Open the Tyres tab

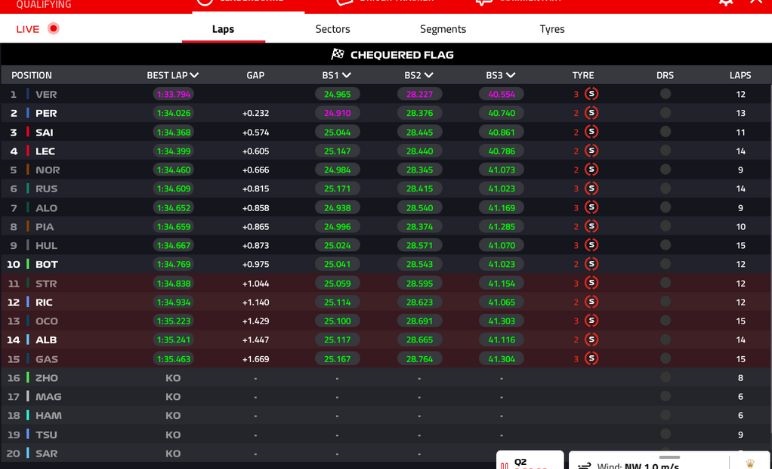[552, 30]
